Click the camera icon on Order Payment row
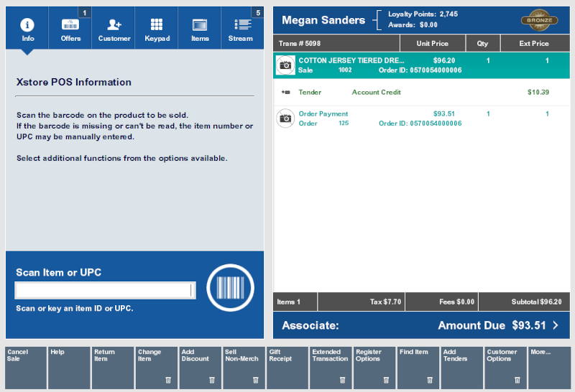Viewport: 575px width, 392px height. 285,118
